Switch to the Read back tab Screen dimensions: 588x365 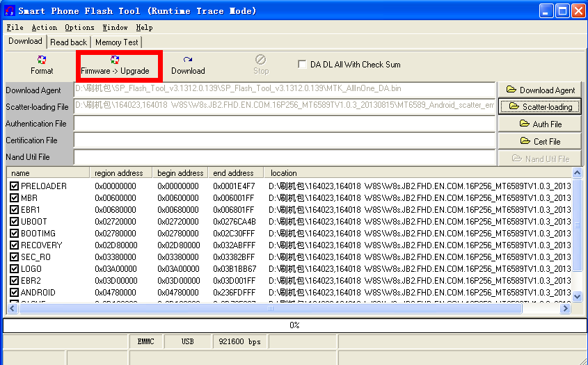pyautogui.click(x=69, y=42)
